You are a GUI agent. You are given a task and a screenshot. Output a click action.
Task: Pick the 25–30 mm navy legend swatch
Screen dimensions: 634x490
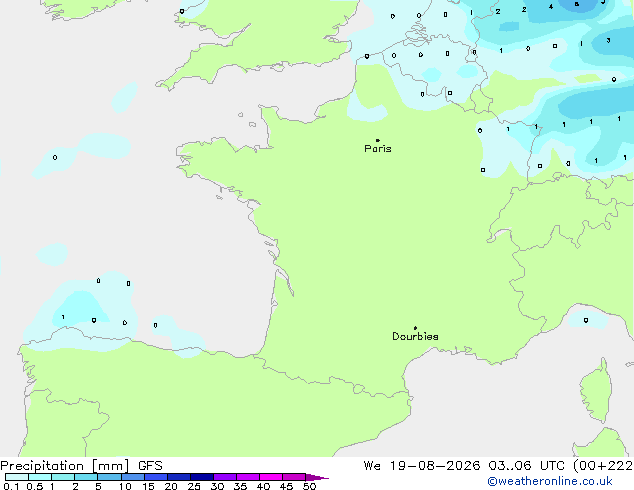(x=202, y=477)
